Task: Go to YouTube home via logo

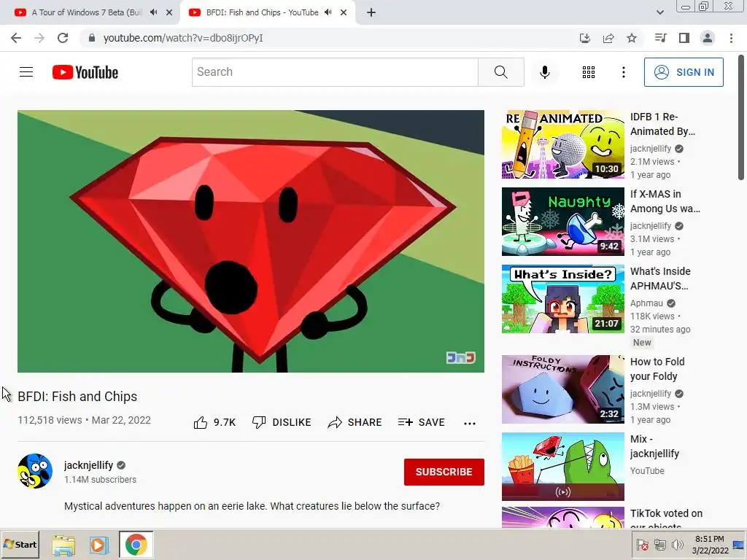Action: 85,72
